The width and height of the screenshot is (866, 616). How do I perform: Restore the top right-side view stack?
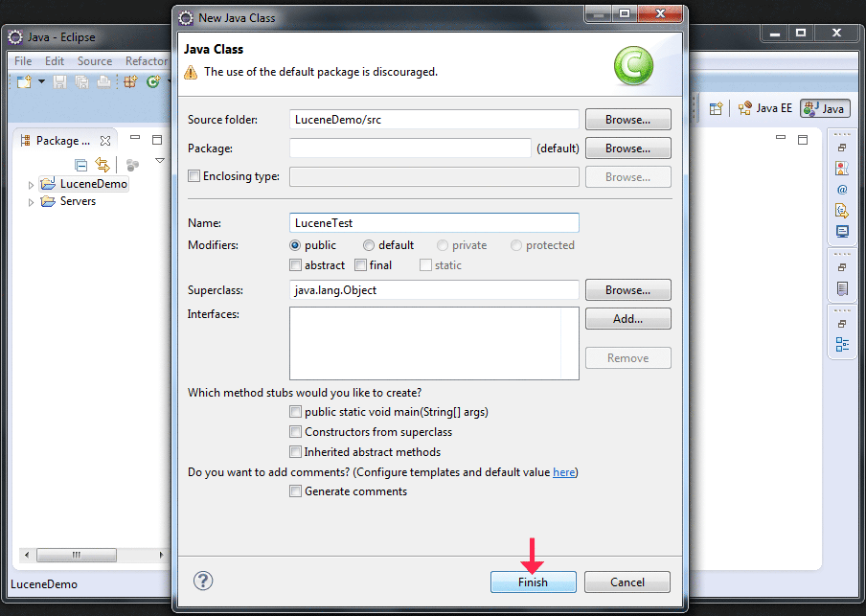(x=842, y=148)
